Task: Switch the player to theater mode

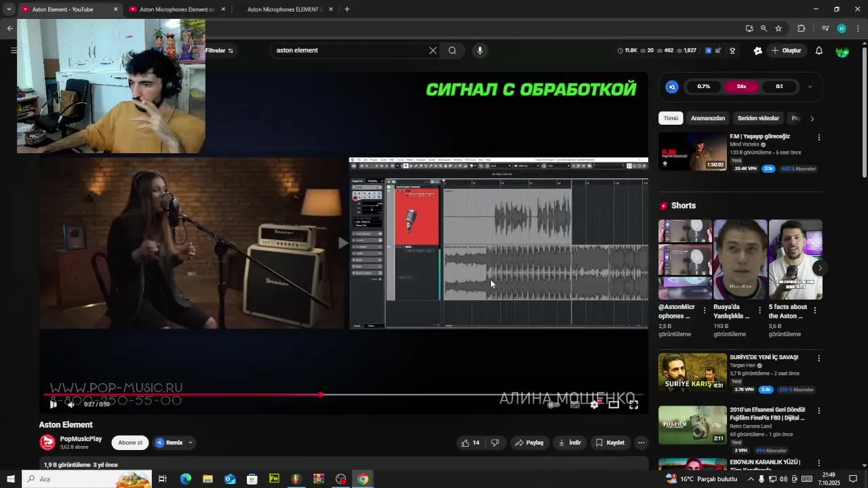Action: 614,404
